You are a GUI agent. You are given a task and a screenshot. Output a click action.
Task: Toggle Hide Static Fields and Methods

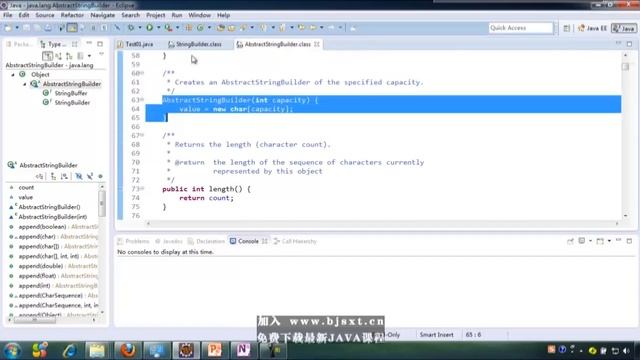tap(90, 176)
